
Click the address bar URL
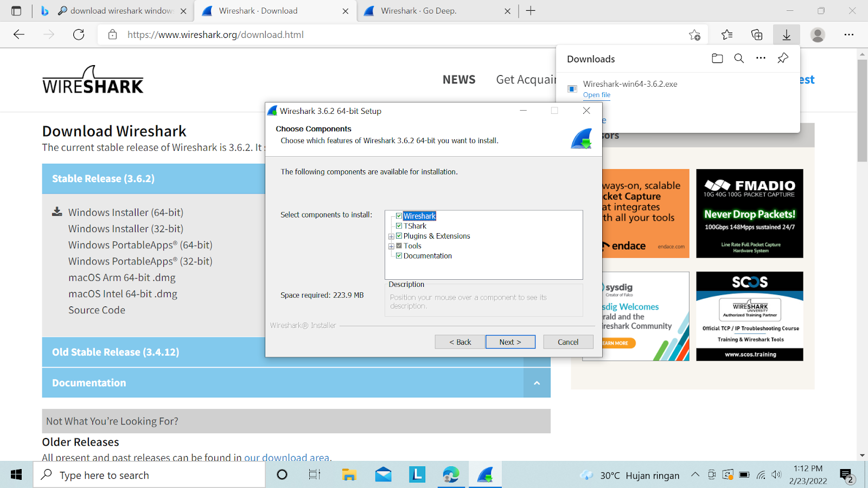215,35
